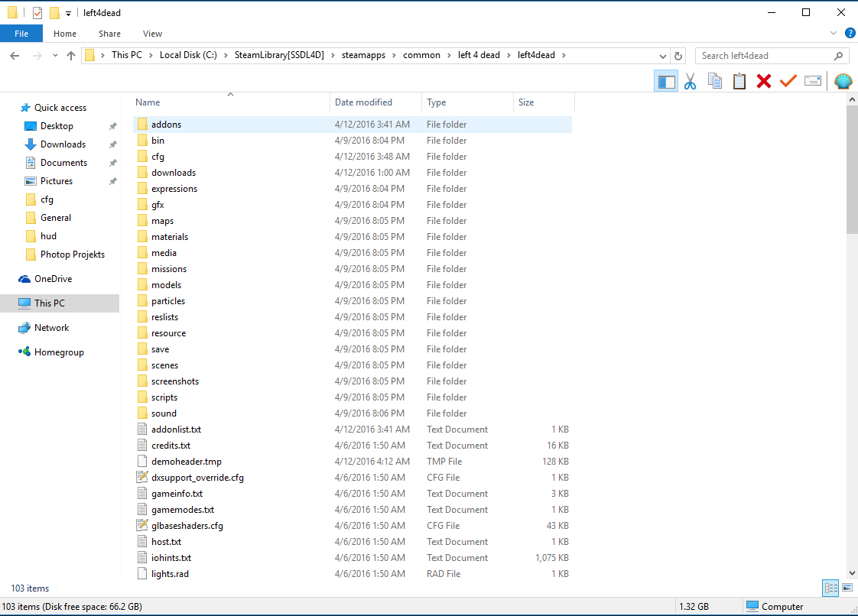Sort by the Name column header

click(x=148, y=102)
